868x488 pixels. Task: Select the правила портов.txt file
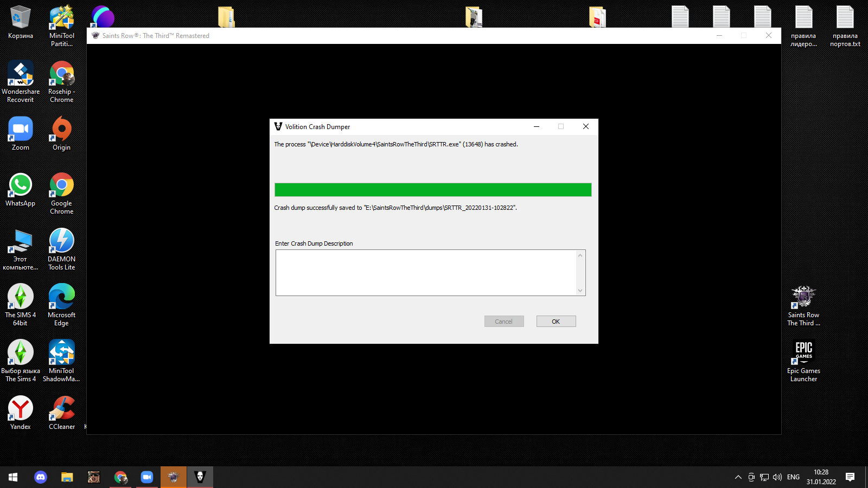(x=845, y=26)
